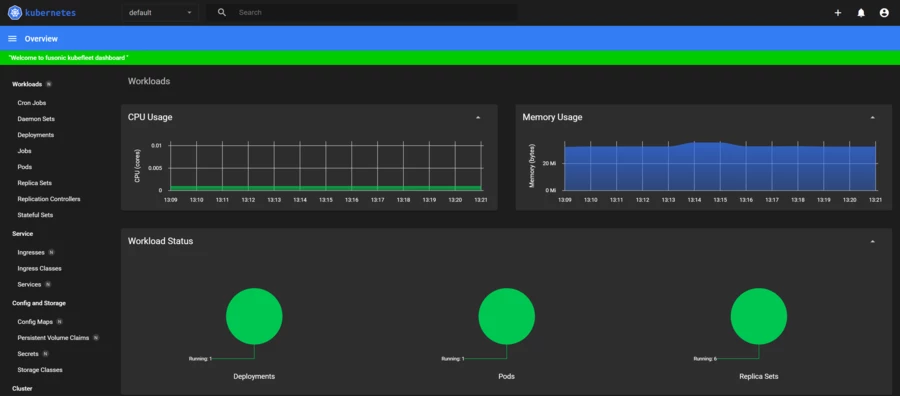Click the plus create resource icon
This screenshot has height=396, width=900.
click(x=837, y=13)
